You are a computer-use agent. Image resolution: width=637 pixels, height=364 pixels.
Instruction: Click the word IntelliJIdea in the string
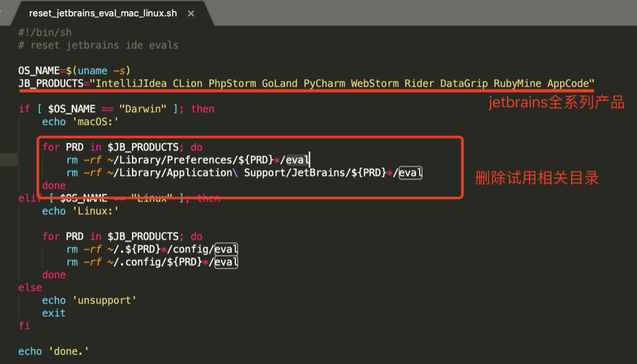click(x=131, y=83)
